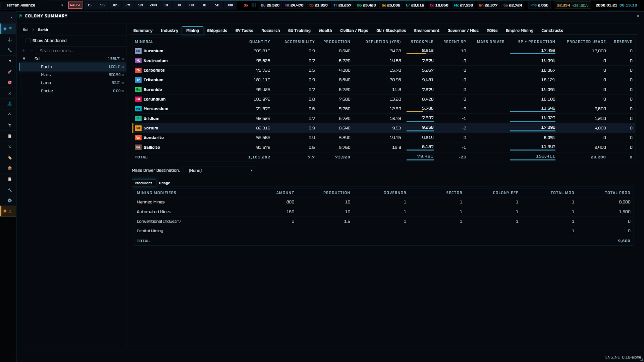Open the Terran Alliance empire dropdown
The width and height of the screenshot is (644, 362).
[34, 5]
